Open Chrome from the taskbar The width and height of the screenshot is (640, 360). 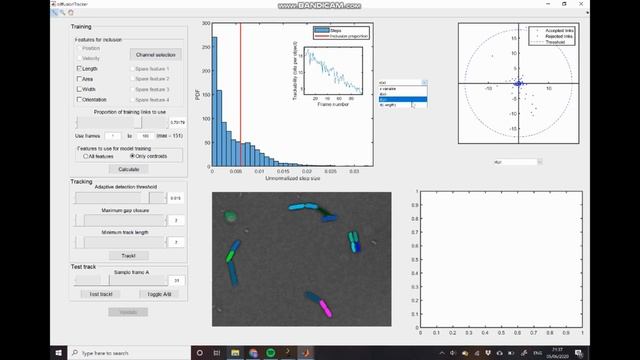pyautogui.click(x=253, y=353)
